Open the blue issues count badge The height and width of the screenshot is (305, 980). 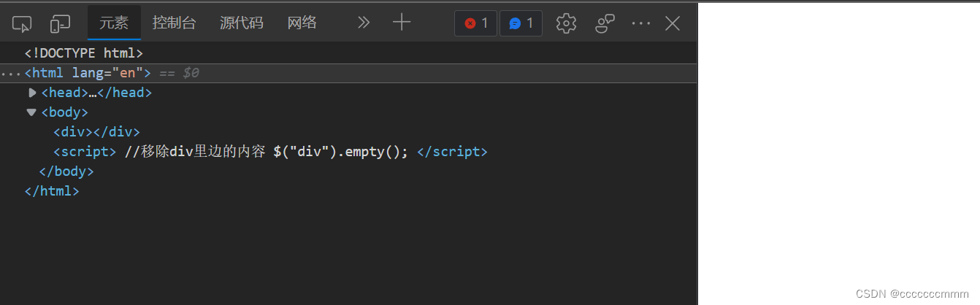click(521, 23)
